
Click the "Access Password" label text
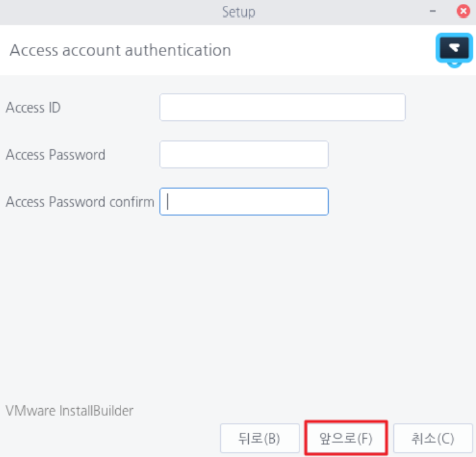pos(55,155)
